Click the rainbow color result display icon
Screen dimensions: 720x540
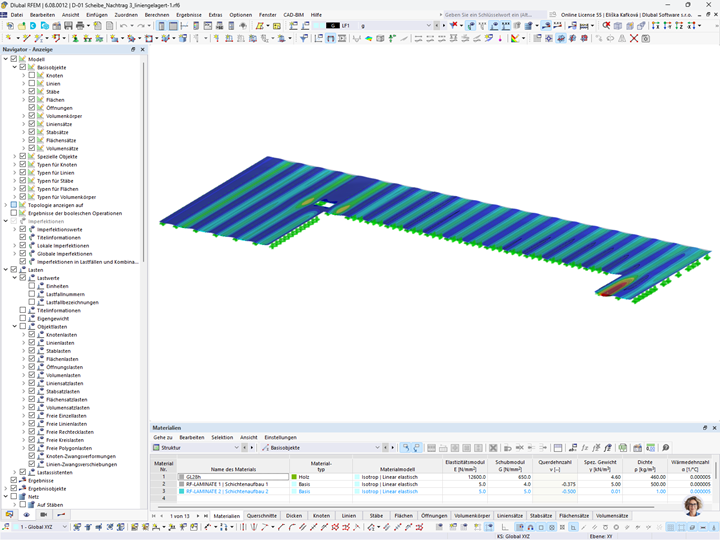369,39
